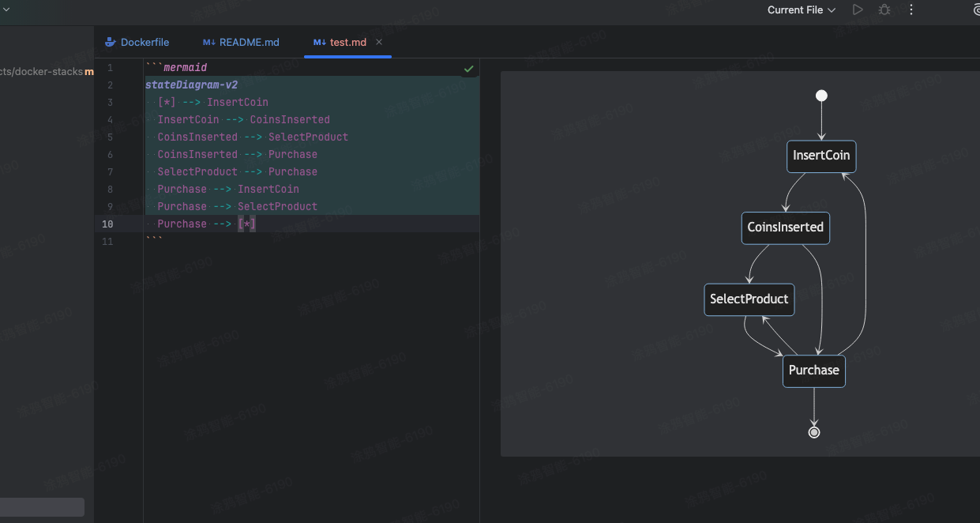The height and width of the screenshot is (523, 980).
Task: Click the start state dot in the diagram
Action: [x=821, y=96]
